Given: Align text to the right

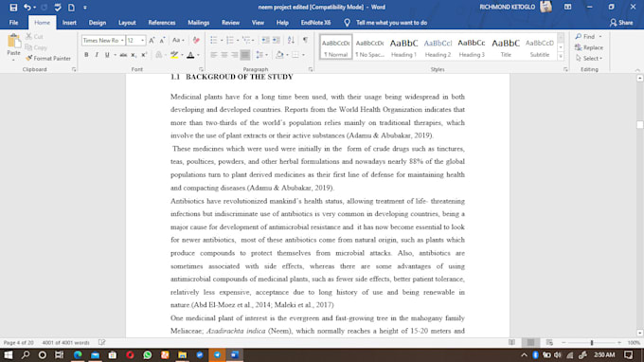Looking at the screenshot, I should click(x=235, y=55).
